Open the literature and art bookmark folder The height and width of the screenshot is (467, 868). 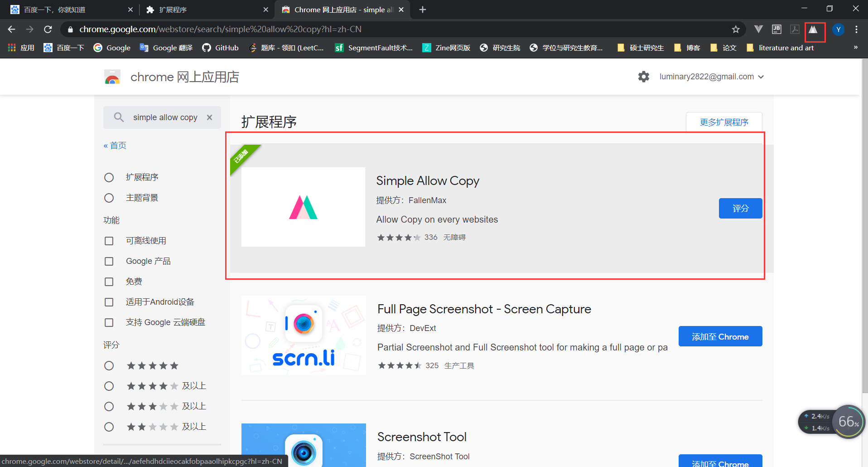pyautogui.click(x=780, y=48)
